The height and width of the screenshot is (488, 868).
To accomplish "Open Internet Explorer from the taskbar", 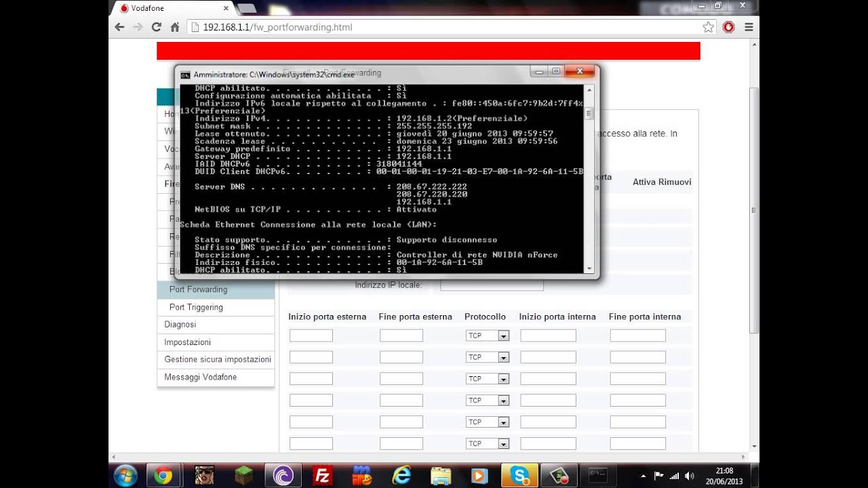I will point(401,476).
